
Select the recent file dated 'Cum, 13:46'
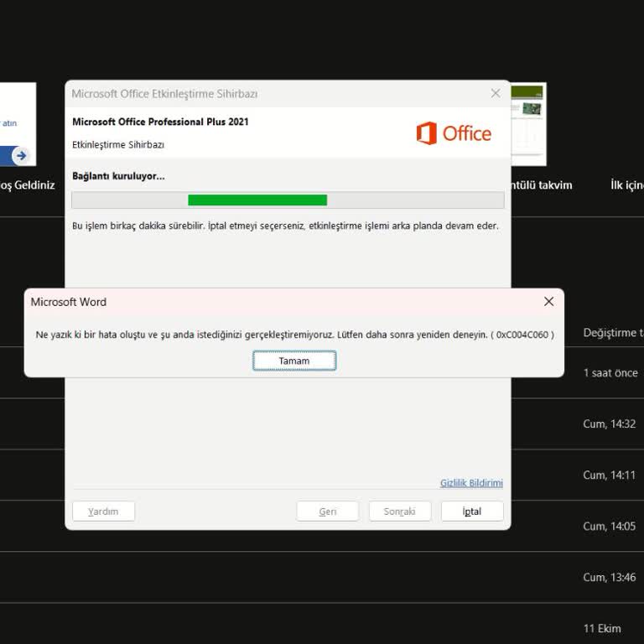click(x=609, y=577)
